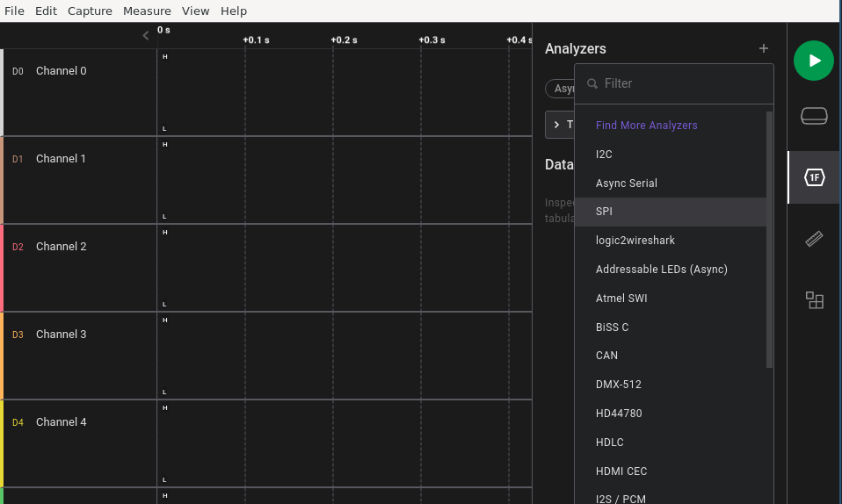This screenshot has width=842, height=504.
Task: Open the Measure menu
Action: [x=147, y=11]
